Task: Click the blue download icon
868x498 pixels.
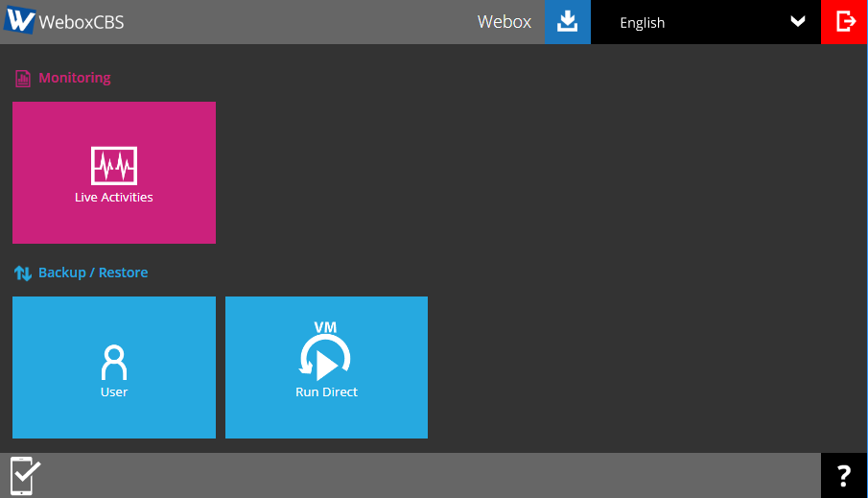Action: tap(568, 22)
